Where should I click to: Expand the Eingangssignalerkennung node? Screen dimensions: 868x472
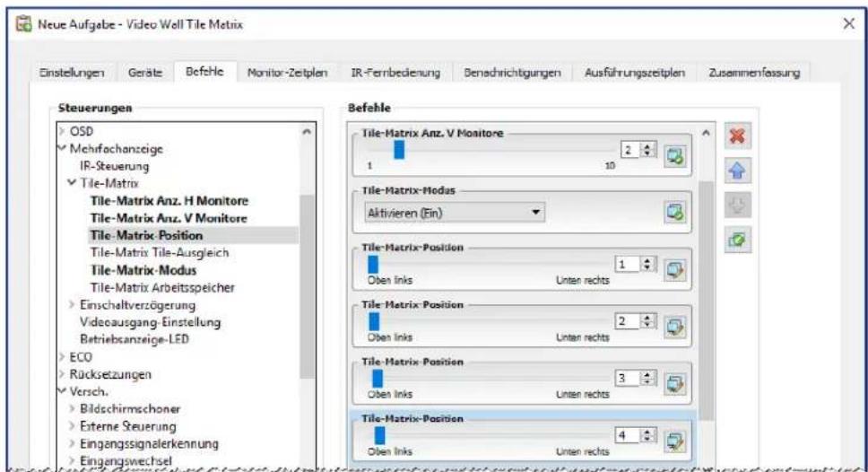coord(72,444)
